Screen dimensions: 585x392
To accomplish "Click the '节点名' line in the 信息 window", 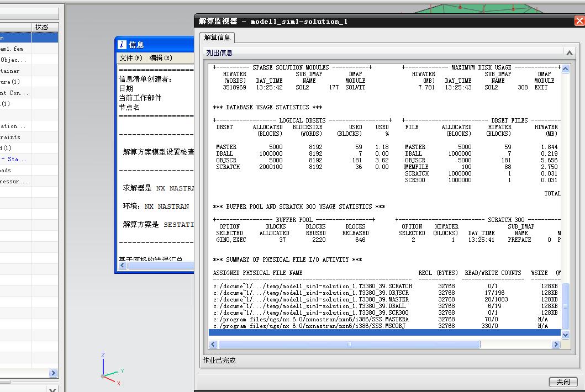I will (x=129, y=108).
